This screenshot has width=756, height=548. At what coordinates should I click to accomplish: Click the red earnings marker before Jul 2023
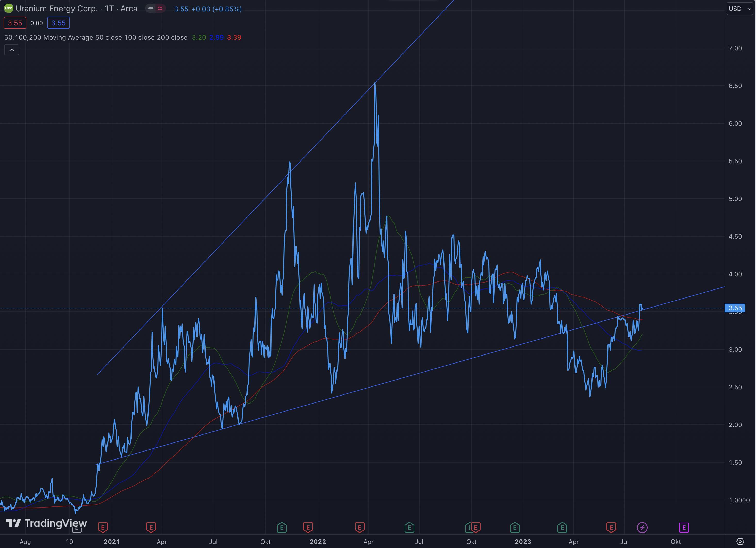pos(611,527)
